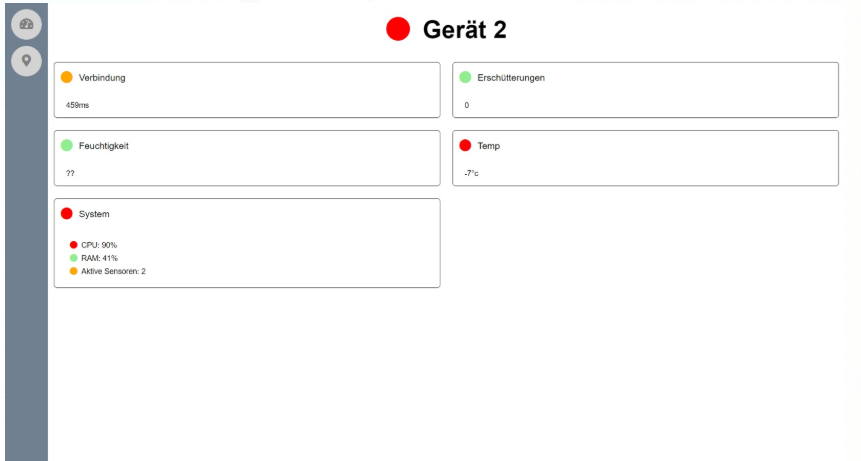The image size is (861, 461).
Task: Click the green RAM status indicator
Action: tap(74, 258)
